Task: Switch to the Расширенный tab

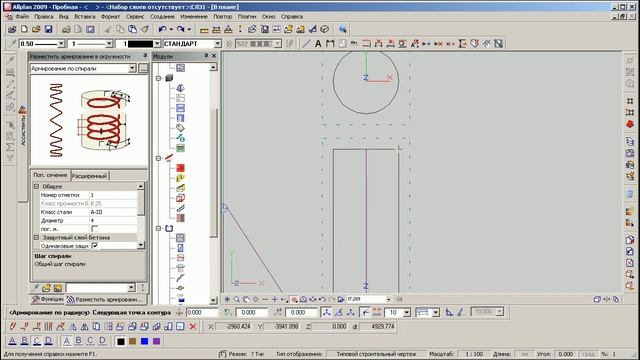Action: click(89, 176)
